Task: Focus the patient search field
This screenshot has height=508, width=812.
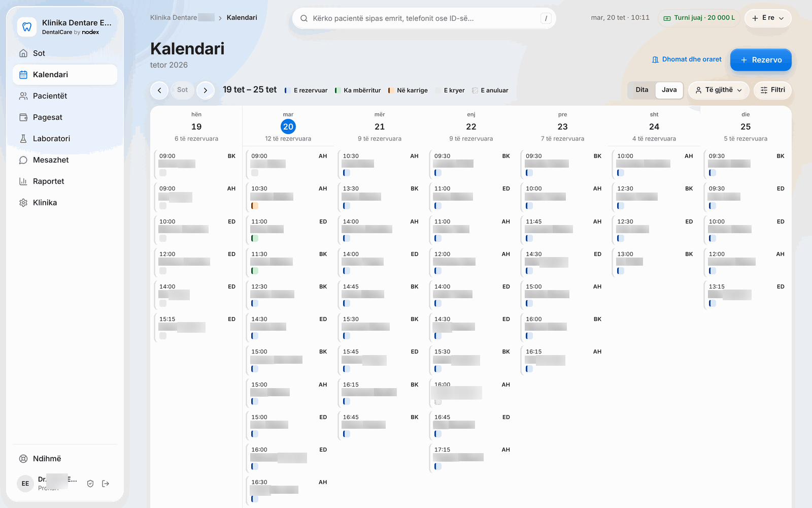Action: (x=424, y=18)
